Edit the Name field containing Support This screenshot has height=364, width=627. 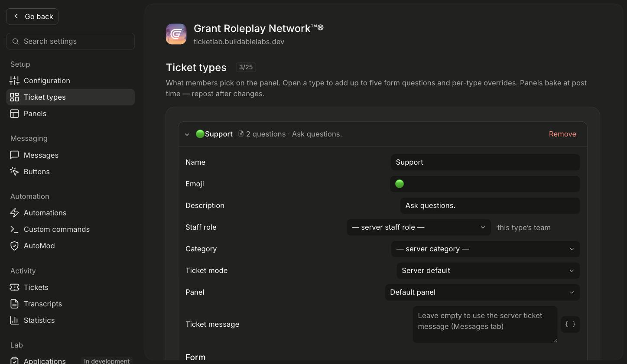click(485, 162)
